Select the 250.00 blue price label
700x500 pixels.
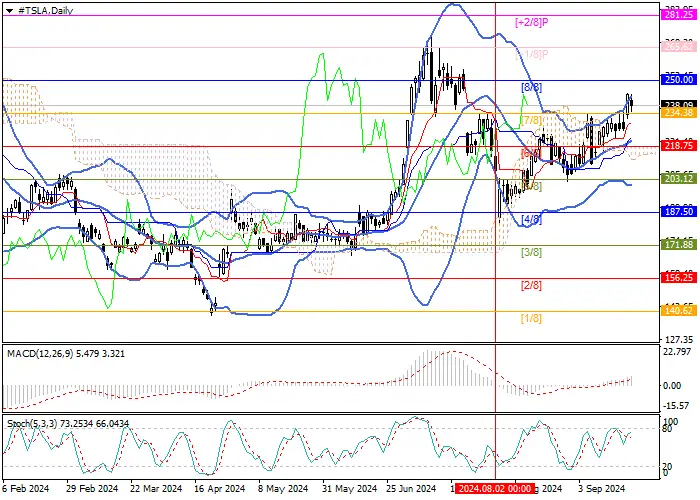coord(679,80)
